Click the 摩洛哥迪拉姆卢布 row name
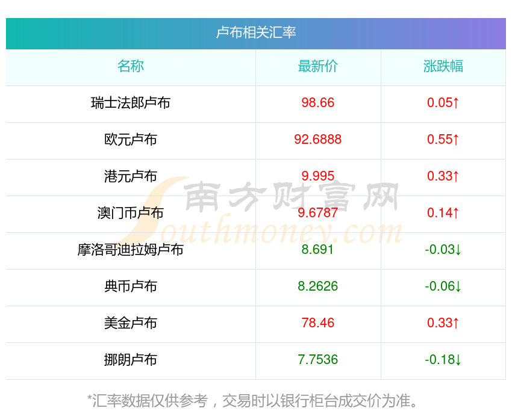This screenshot has width=512, height=420. click(131, 250)
